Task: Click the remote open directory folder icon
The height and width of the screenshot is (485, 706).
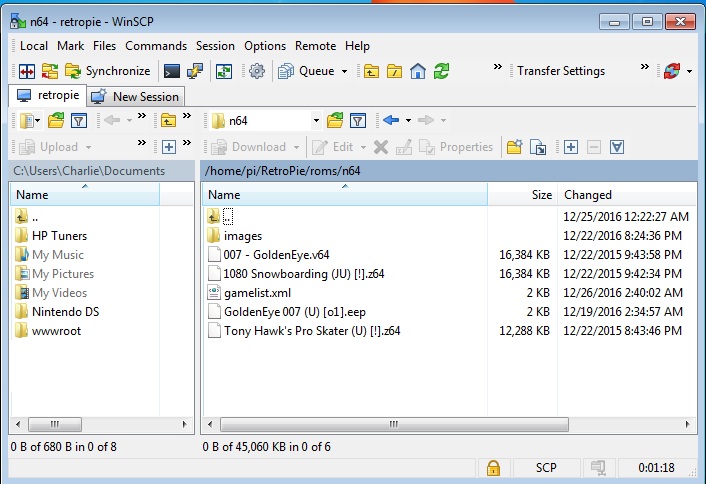Action: click(x=335, y=120)
